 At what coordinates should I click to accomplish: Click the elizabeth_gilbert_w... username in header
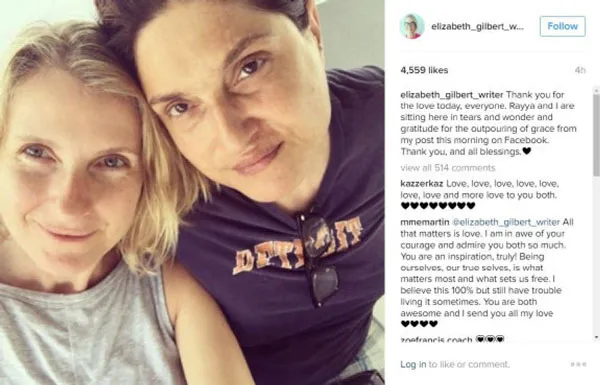pos(477,26)
